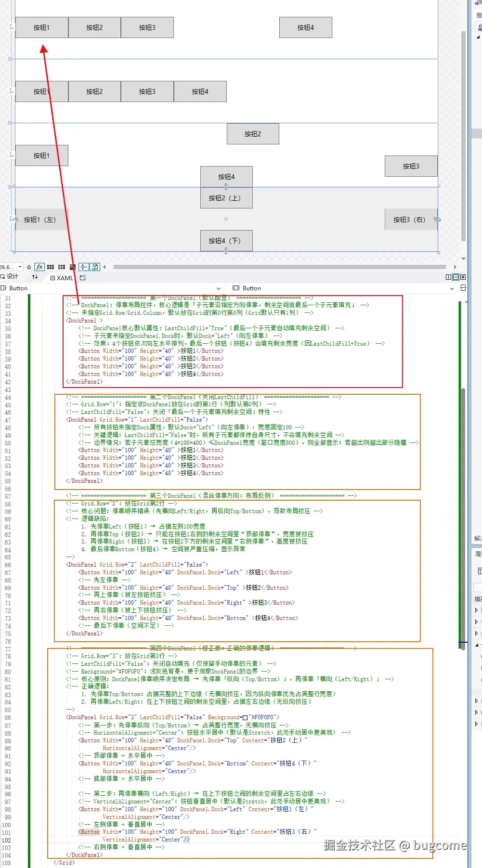Select 按钮3 in the third DockPanel
The image size is (482, 868).
(411, 166)
